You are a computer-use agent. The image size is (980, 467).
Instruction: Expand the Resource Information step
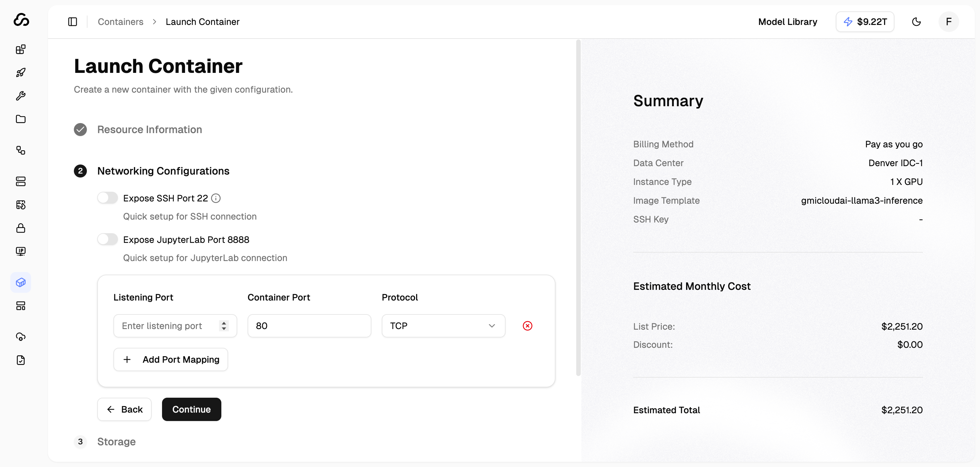click(x=149, y=130)
